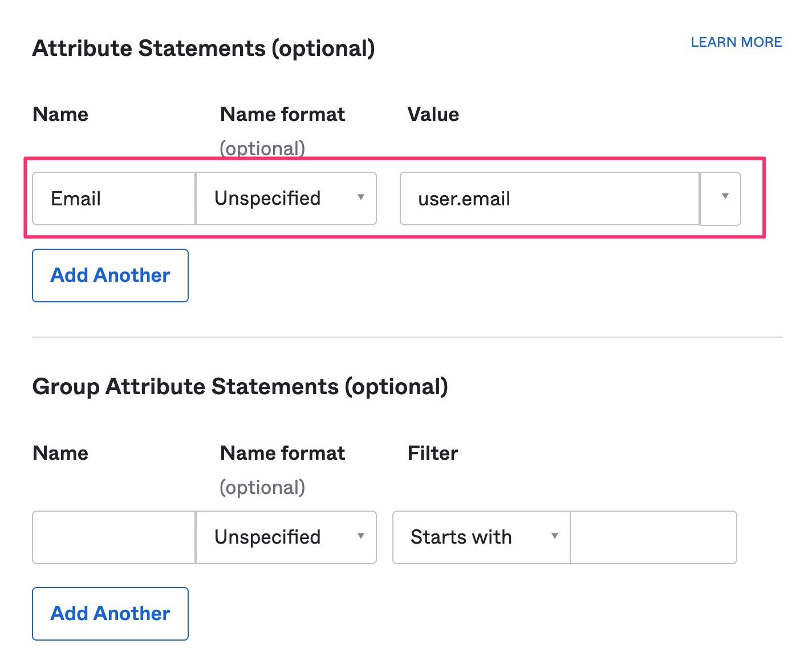Click the Attribute Statements (optional) heading
Screen dimensions: 812x672
(204, 48)
